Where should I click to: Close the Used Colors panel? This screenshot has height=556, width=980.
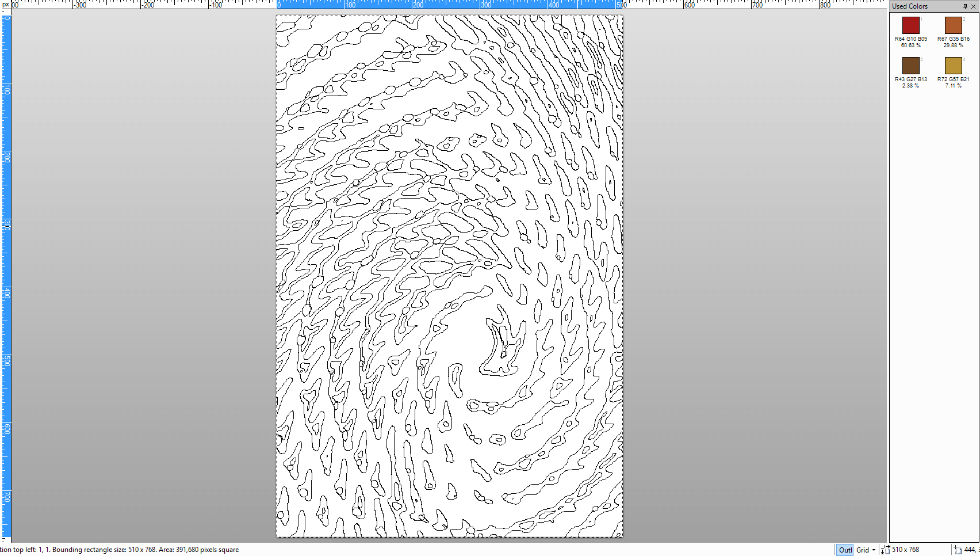tap(974, 6)
